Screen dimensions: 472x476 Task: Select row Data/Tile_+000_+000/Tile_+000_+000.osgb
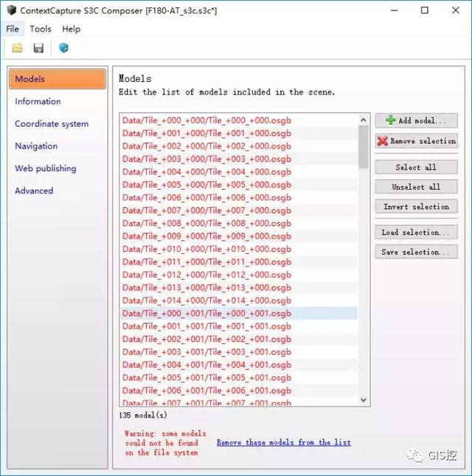[239, 120]
